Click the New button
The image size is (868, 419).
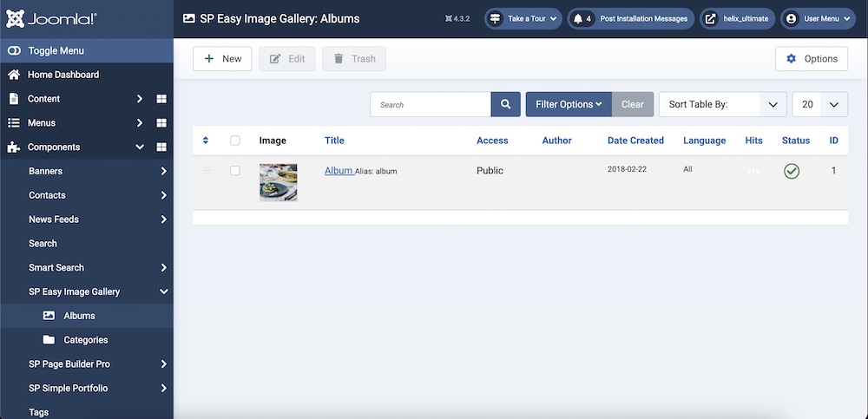pyautogui.click(x=222, y=59)
